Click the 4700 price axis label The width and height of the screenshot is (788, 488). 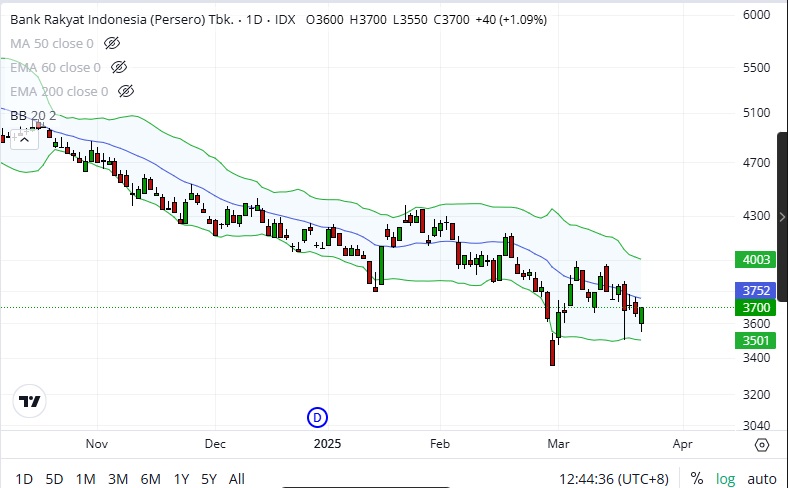point(756,162)
